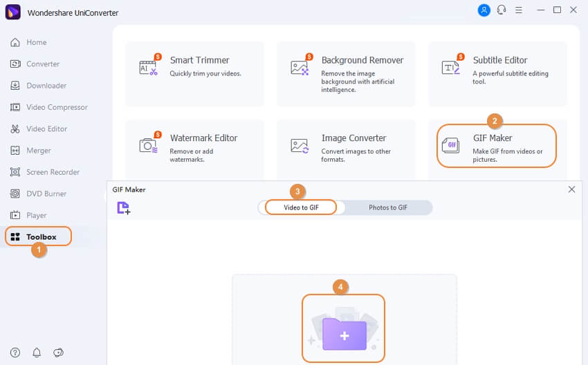Click the Video Compressor icon
This screenshot has height=365, width=588.
15,107
